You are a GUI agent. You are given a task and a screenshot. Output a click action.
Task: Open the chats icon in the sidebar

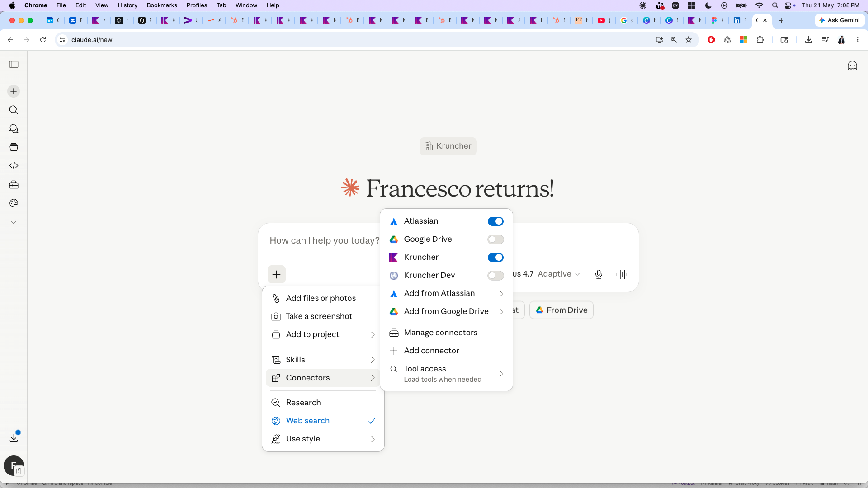(x=14, y=129)
